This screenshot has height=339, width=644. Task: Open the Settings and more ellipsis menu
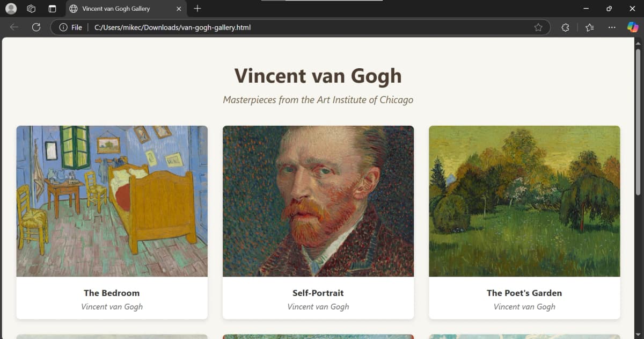coord(612,27)
